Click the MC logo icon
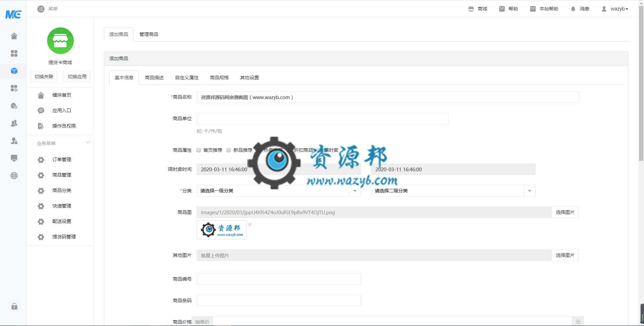The width and height of the screenshot is (644, 326). 13,14
